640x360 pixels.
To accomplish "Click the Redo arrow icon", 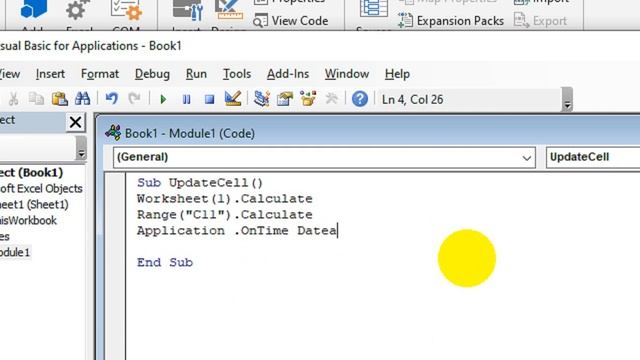I will [134, 99].
